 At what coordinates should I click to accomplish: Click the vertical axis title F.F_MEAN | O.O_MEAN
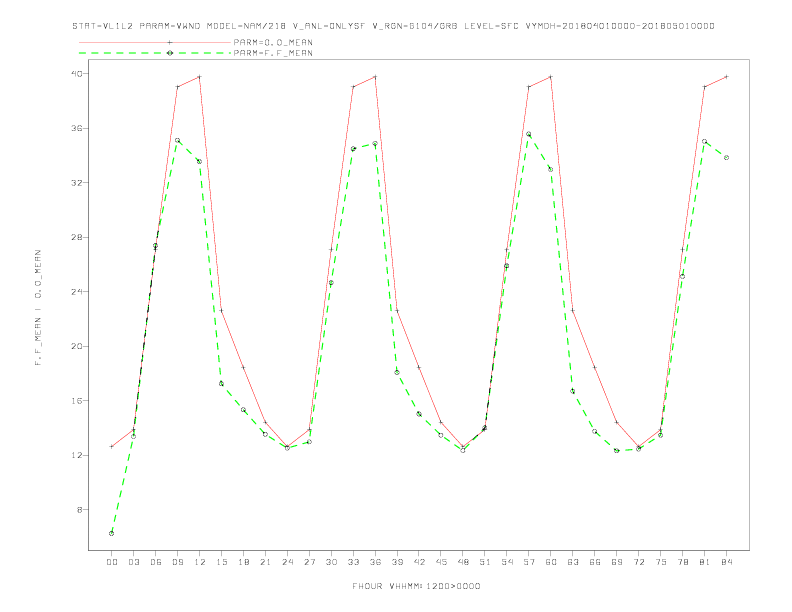(x=38, y=308)
